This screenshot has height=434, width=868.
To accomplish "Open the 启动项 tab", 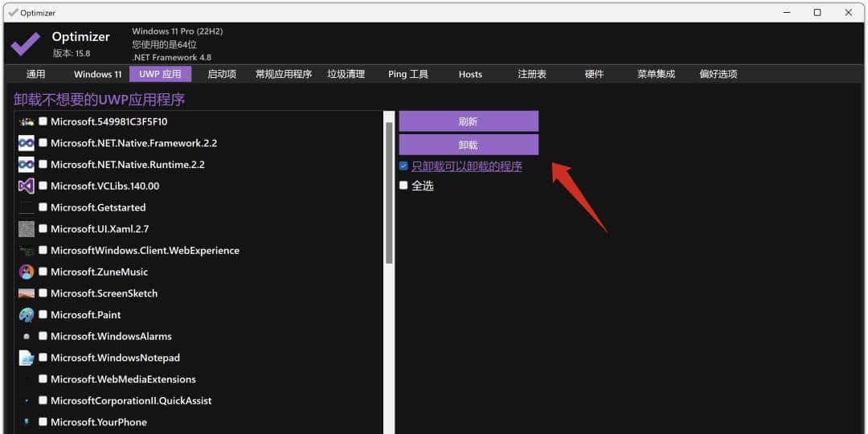I will coord(222,74).
